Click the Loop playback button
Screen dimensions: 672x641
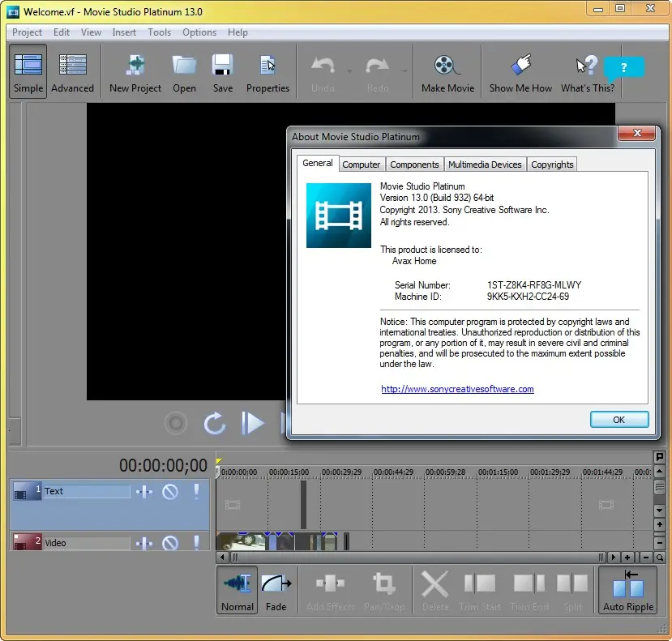215,423
